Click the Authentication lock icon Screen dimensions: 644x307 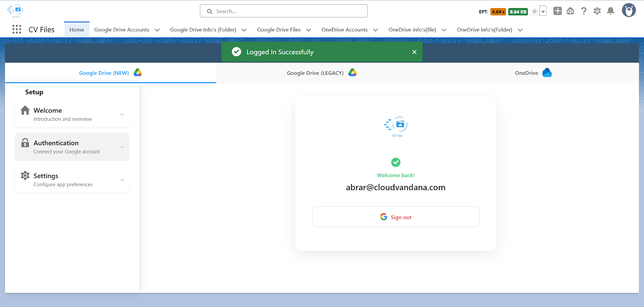(x=25, y=143)
